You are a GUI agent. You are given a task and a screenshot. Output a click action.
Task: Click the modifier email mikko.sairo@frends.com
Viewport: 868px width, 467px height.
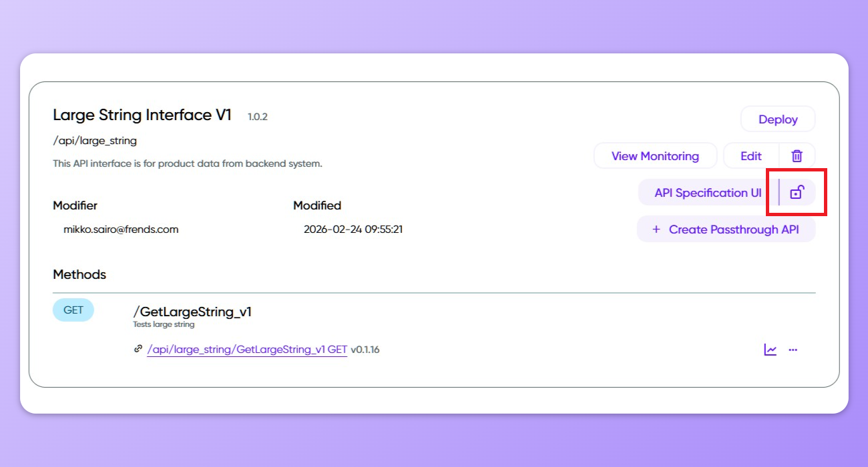tap(121, 229)
